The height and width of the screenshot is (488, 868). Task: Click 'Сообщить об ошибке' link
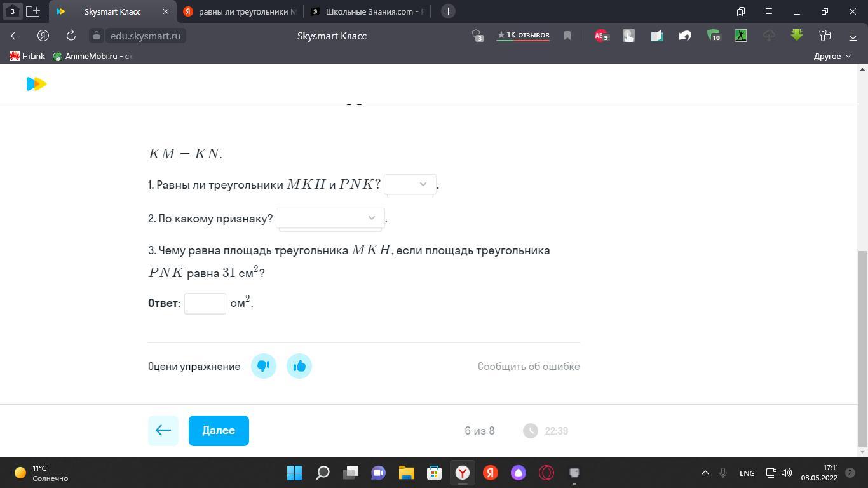click(529, 366)
